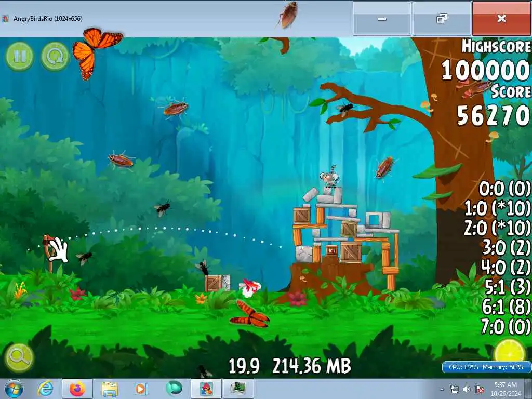
Task: Close the AngryBirdsRio window
Action: (501, 18)
